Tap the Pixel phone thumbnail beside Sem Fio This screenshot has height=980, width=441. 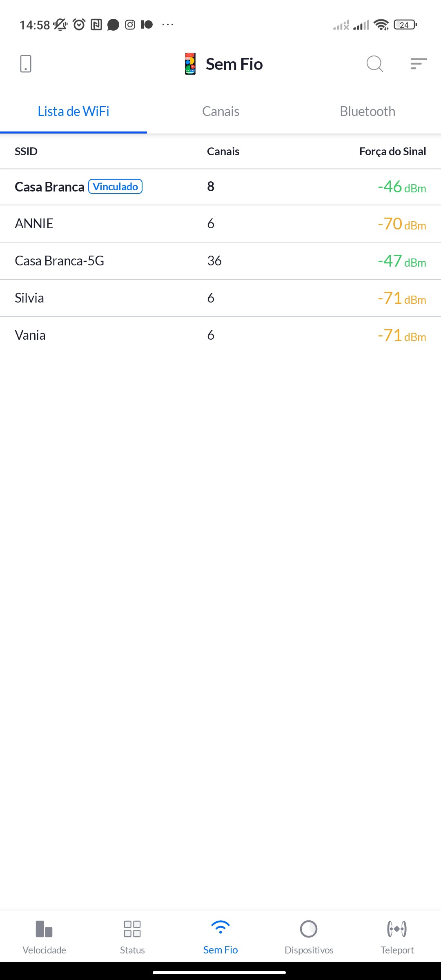coord(190,64)
